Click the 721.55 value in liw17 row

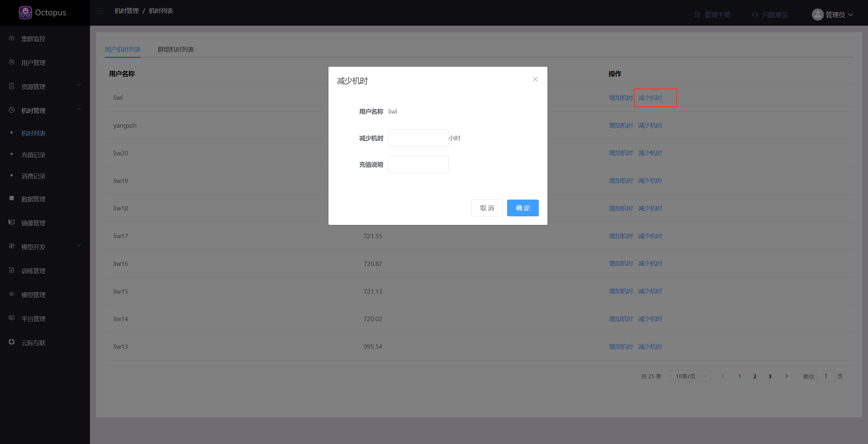coord(373,236)
